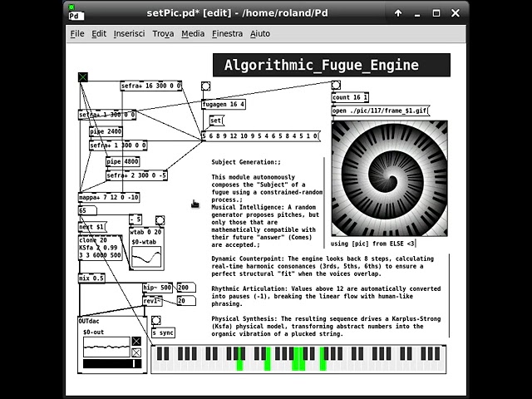
Task: Click the 'Rhythmic Articulation' comment paragraph
Action: pos(326,296)
